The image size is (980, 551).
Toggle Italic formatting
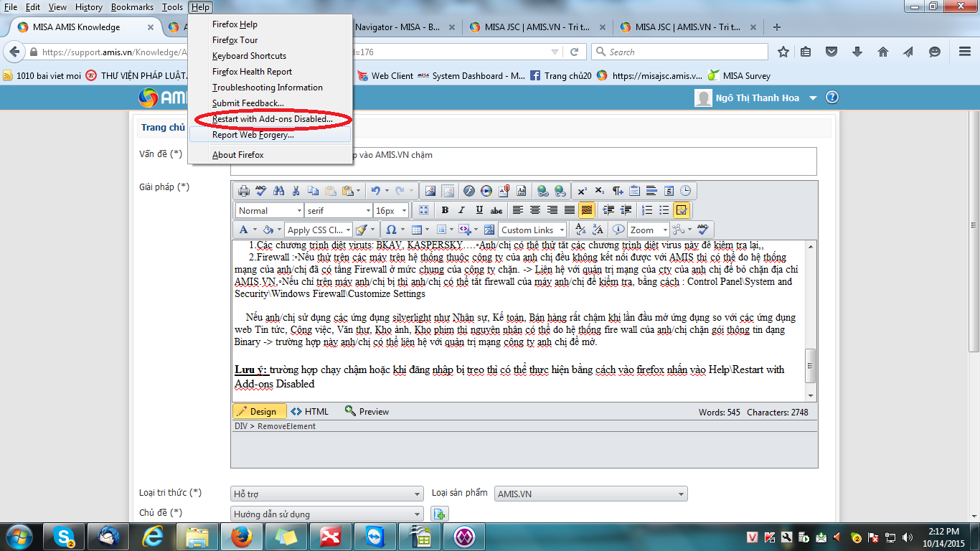coord(461,210)
